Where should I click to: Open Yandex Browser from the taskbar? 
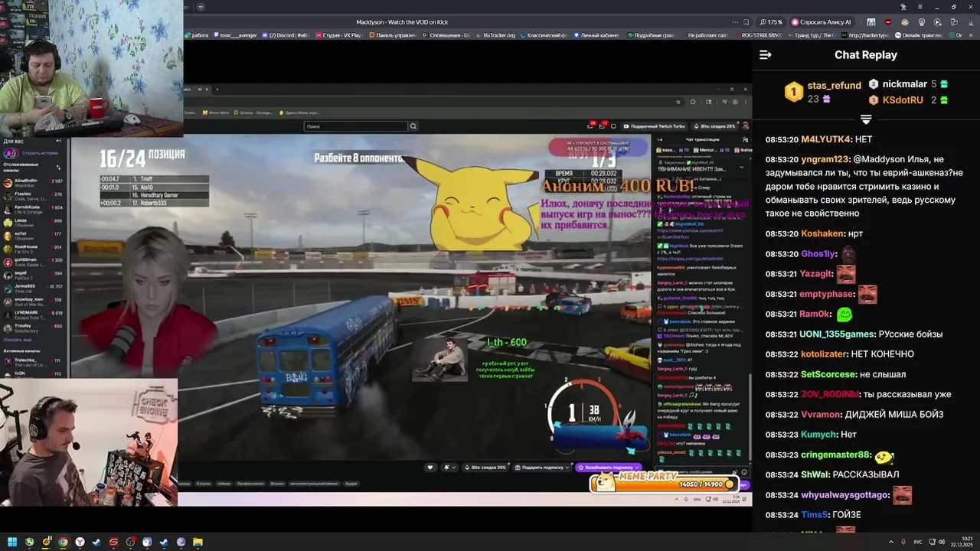(x=80, y=542)
